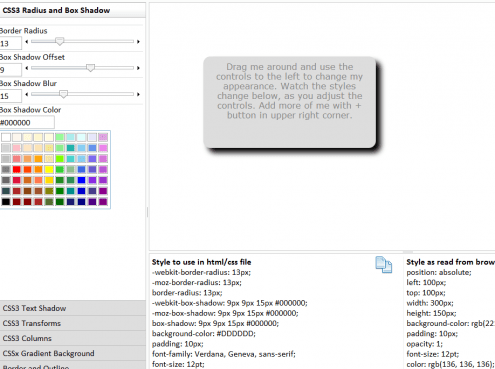Pick the black color swatch
Viewport: 495px width, 369px height.
point(6,201)
